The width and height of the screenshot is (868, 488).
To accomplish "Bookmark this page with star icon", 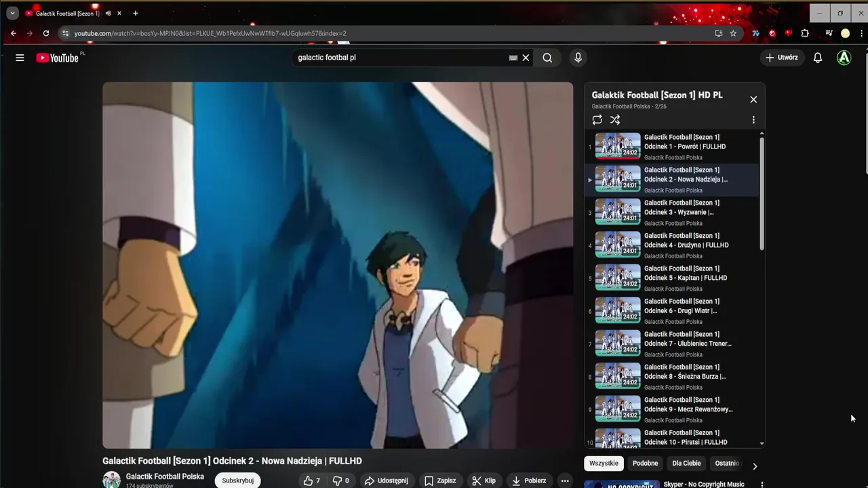I will (x=733, y=33).
